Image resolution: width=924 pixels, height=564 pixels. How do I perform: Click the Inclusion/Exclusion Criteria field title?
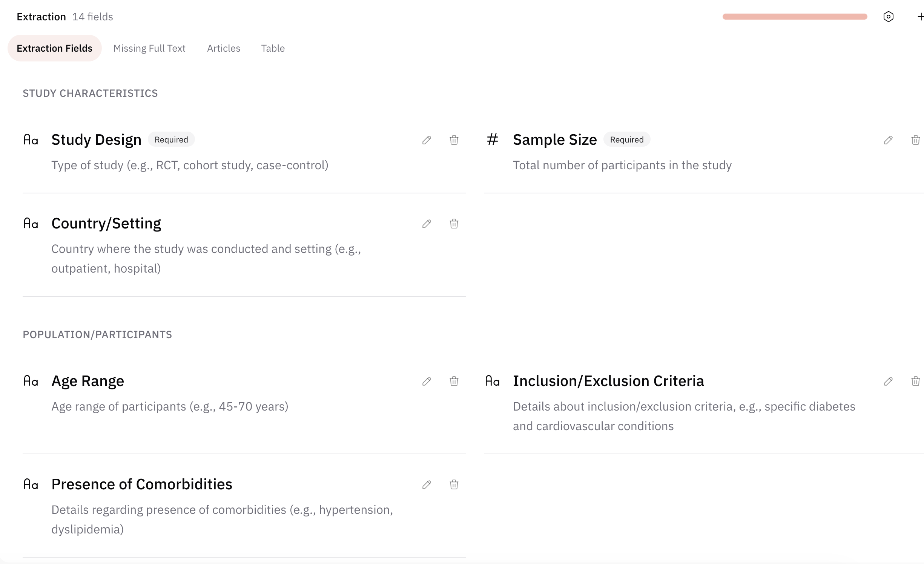[609, 381]
